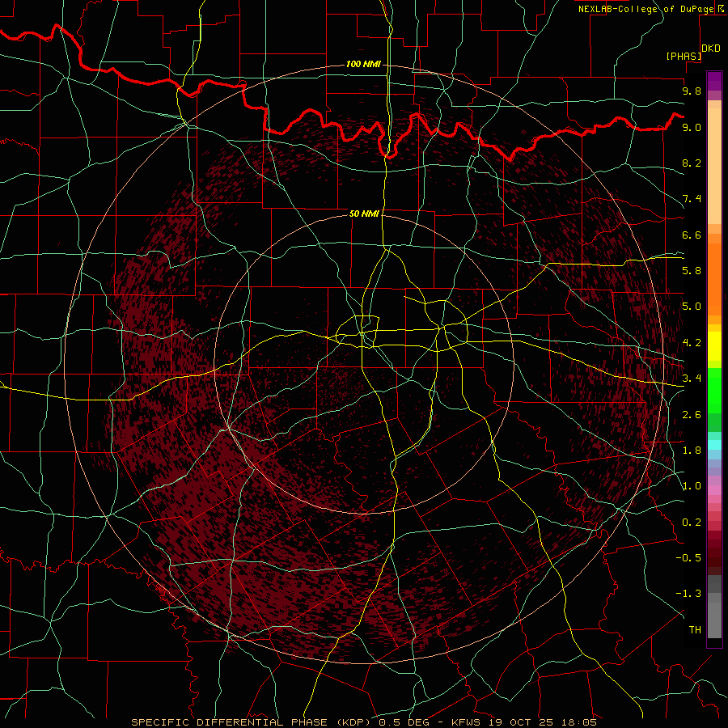Click the 19 OCT 25 date text

pyautogui.click(x=519, y=722)
